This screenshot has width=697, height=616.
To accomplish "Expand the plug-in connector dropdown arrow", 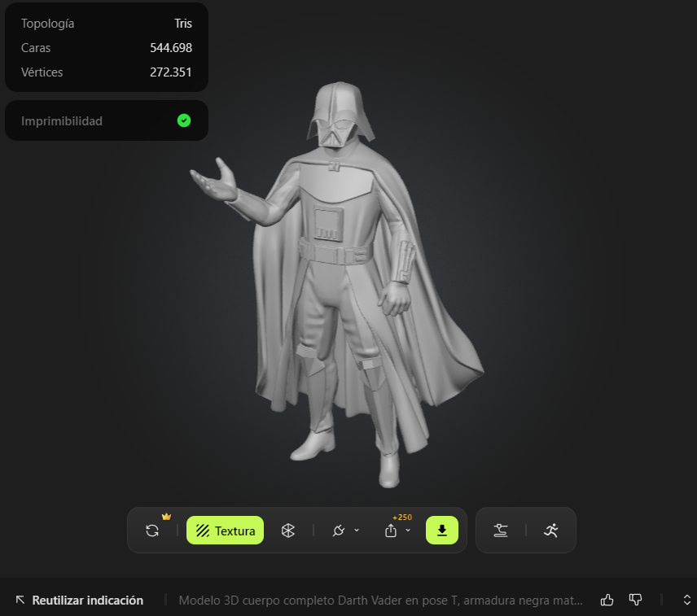I will tap(357, 531).
